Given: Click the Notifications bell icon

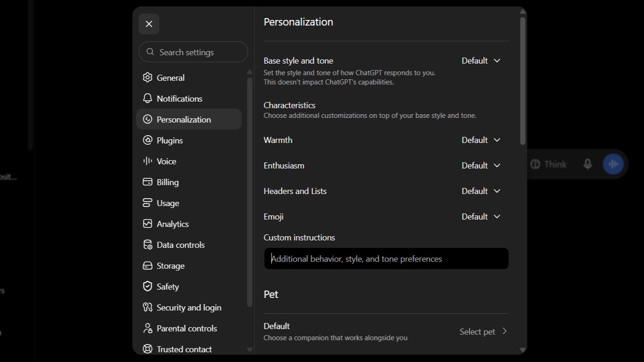Looking at the screenshot, I should [148, 98].
